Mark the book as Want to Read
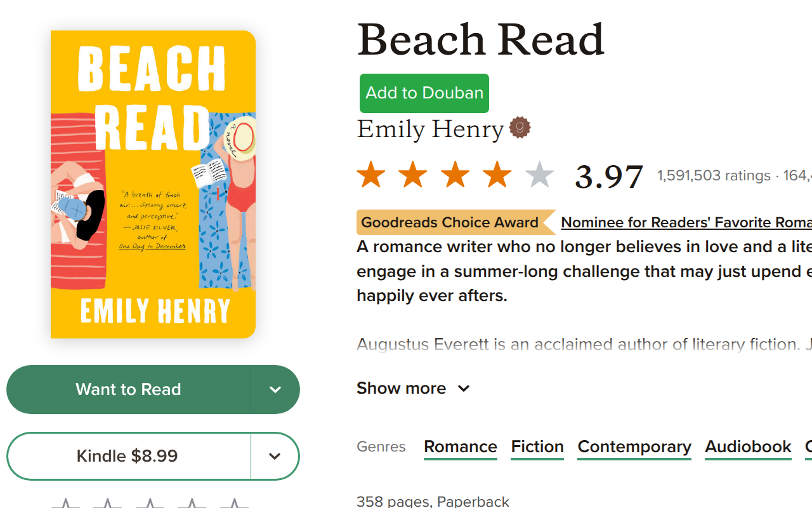Viewport: 812px width, 508px height. (x=128, y=389)
